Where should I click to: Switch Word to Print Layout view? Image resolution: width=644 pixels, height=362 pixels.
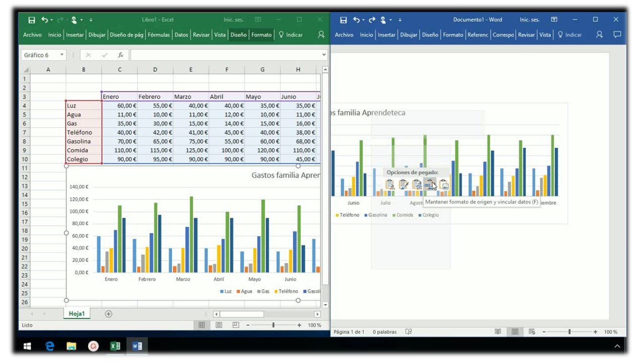(x=515, y=332)
